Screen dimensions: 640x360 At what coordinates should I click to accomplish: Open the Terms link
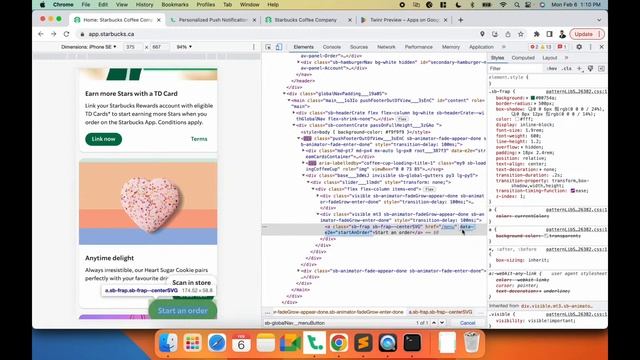[x=199, y=139]
